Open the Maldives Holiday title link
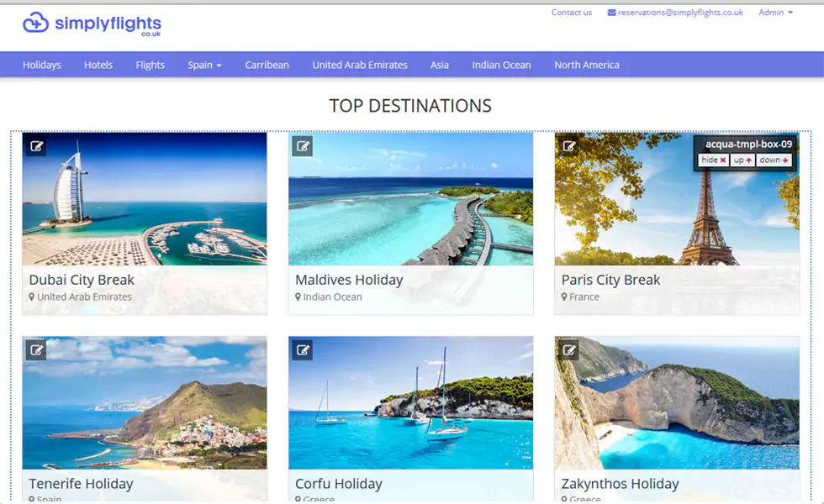The width and height of the screenshot is (824, 504). tap(349, 280)
